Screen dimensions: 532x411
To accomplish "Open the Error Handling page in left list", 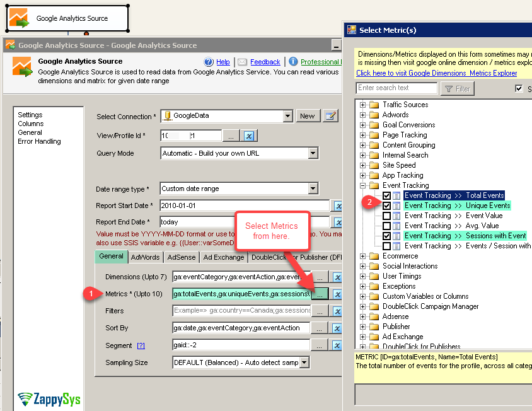I will coord(39,141).
